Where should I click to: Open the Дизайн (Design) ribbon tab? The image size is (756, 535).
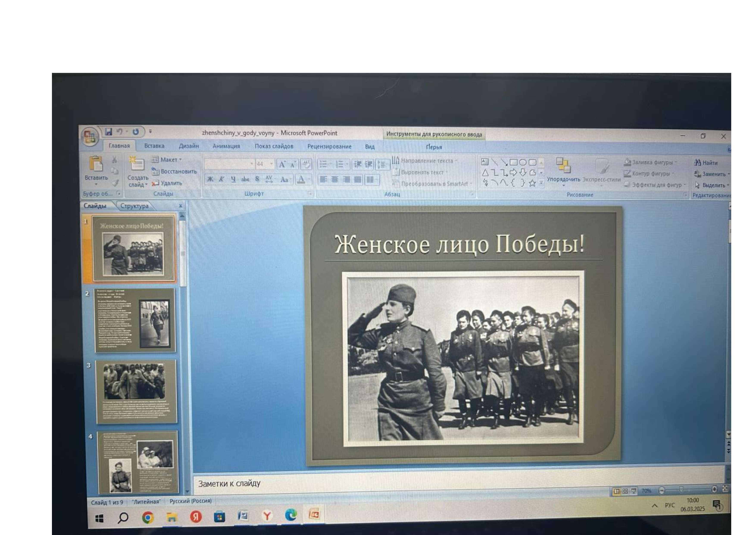(189, 146)
